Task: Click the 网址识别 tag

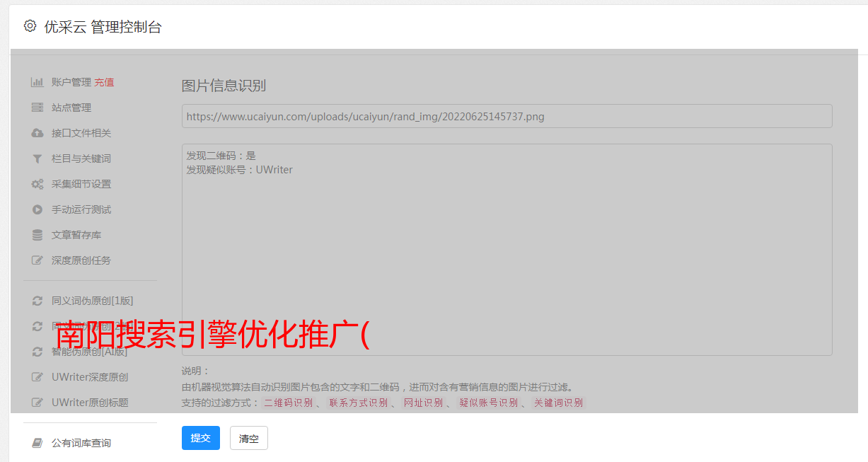Action: [423, 403]
